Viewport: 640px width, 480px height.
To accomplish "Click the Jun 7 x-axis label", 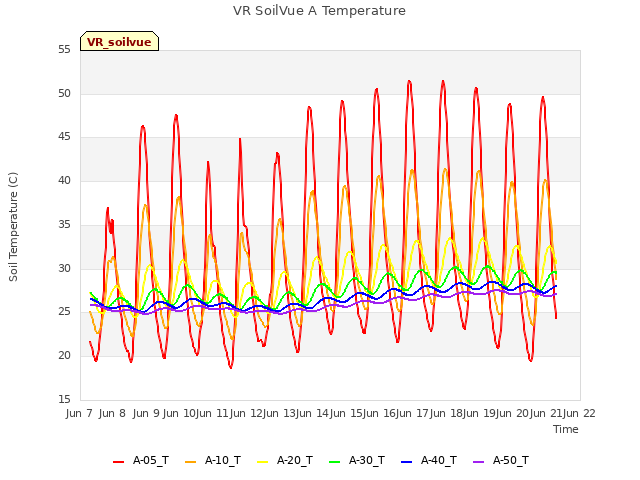I will coord(79,413).
